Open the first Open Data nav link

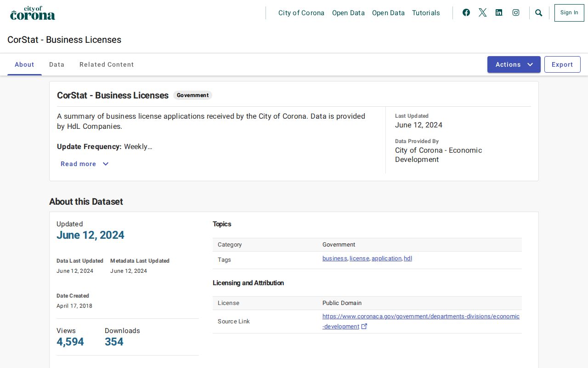(348, 13)
